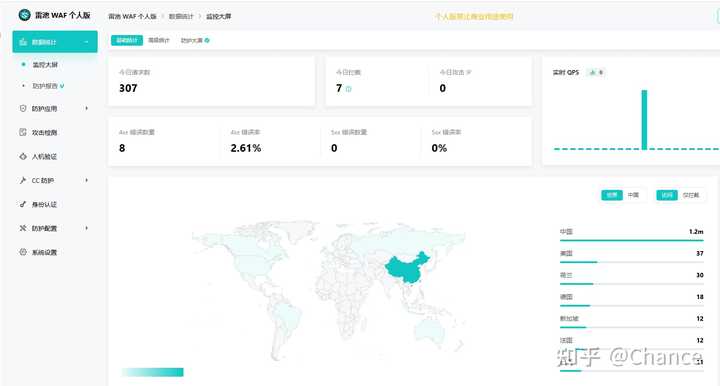Switch map scope to 中国
The image size is (720, 386).
point(633,195)
